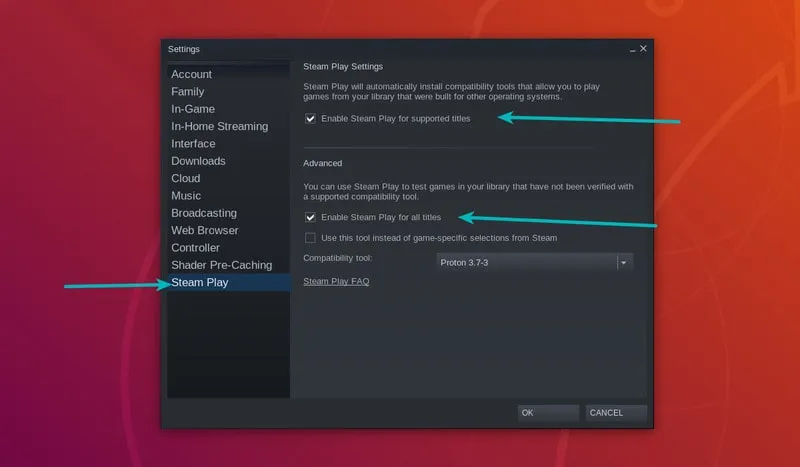
Task: Uncheck Enable Steam Play for supported titles
Action: [310, 118]
